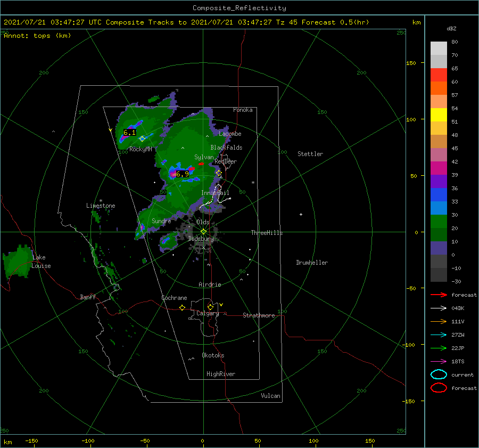Image resolution: width=479 pixels, height=448 pixels.
Task: Click the RockyMH label
Action: pyautogui.click(x=141, y=149)
